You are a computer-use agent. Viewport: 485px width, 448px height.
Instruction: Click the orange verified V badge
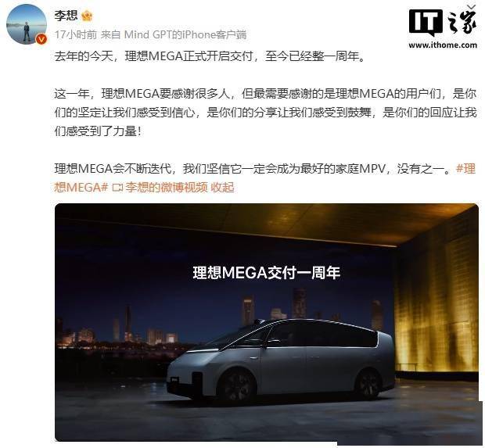(x=41, y=39)
